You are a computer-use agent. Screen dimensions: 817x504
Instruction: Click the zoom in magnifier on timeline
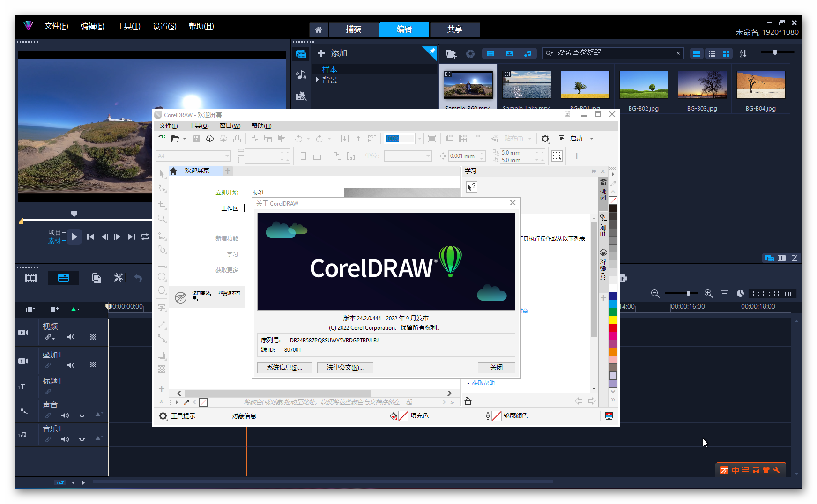709,294
